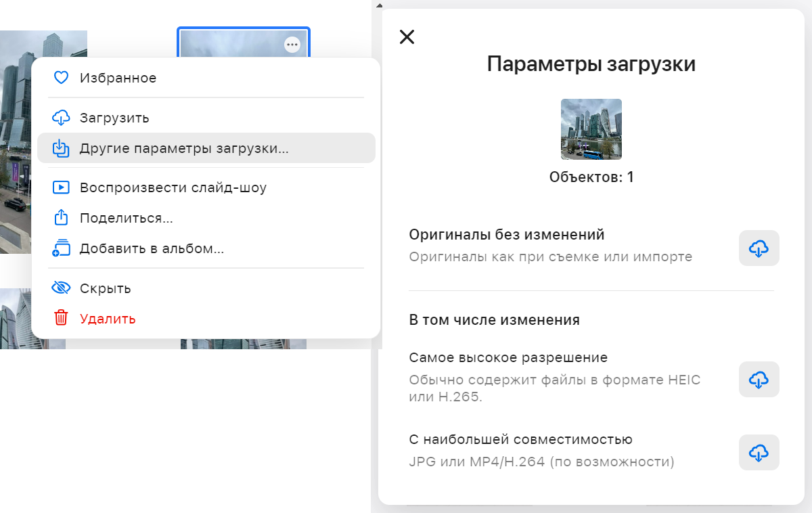This screenshot has height=513, width=812.
Task: Download Оригиналы без изменений
Action: 759,248
